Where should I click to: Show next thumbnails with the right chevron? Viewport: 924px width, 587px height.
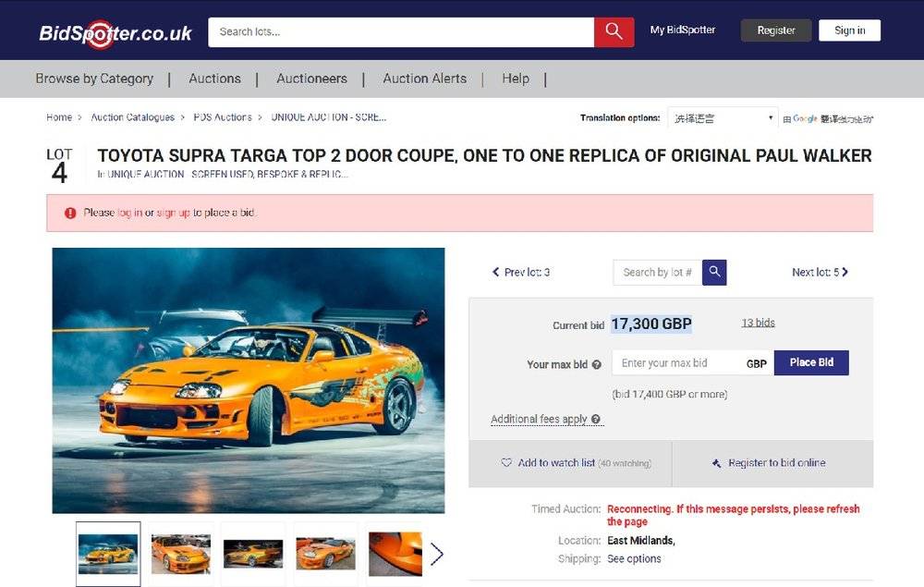pyautogui.click(x=437, y=554)
